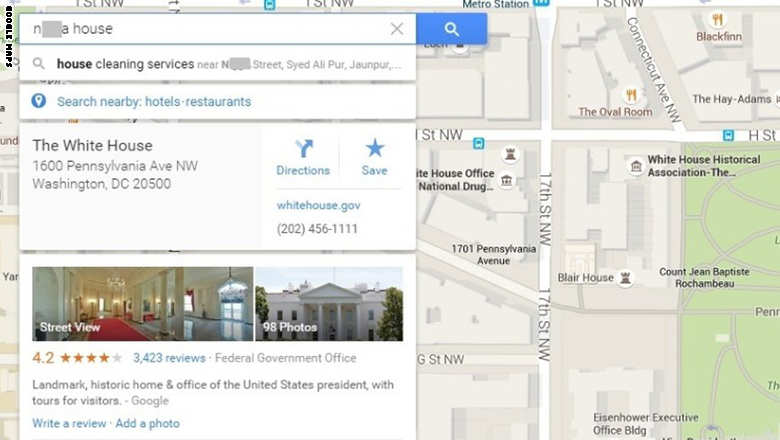This screenshot has width=780, height=440.
Task: Clear the search box with the X
Action: (397, 28)
